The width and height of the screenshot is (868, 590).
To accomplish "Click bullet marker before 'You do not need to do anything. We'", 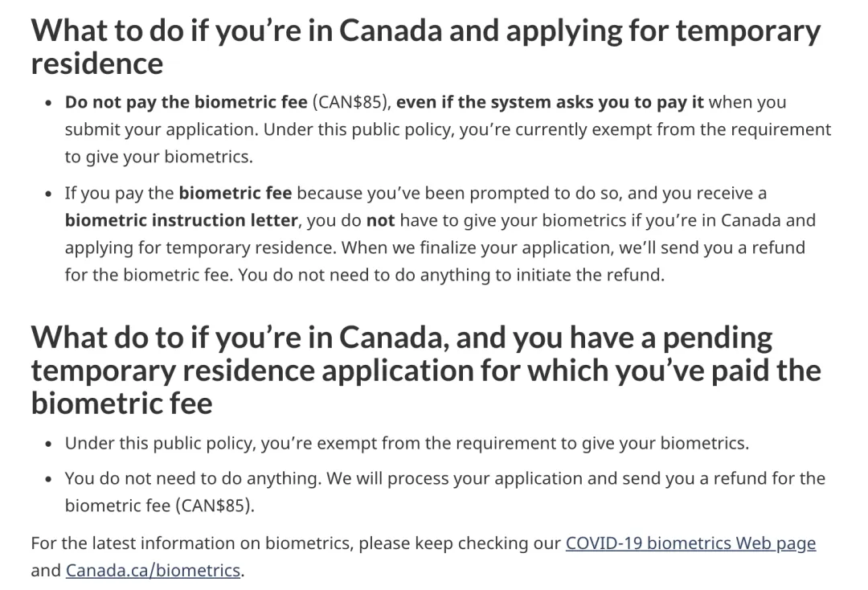I will 49,479.
